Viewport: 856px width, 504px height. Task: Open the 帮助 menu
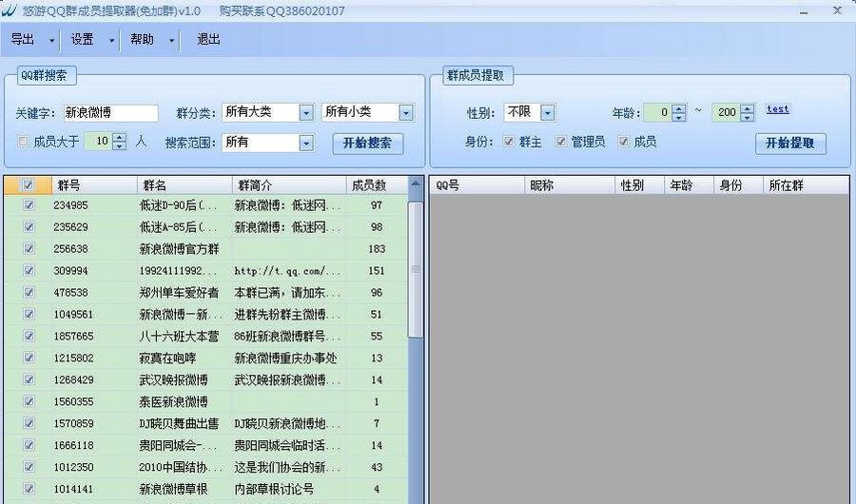point(142,39)
